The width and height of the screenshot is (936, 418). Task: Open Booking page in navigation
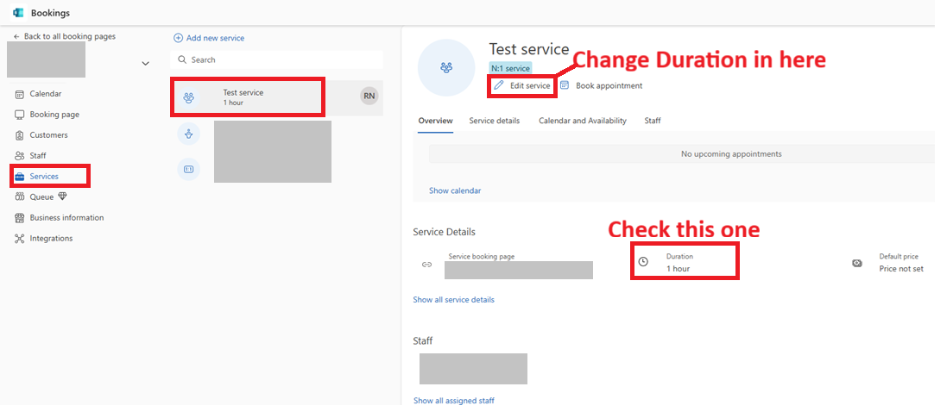54,115
